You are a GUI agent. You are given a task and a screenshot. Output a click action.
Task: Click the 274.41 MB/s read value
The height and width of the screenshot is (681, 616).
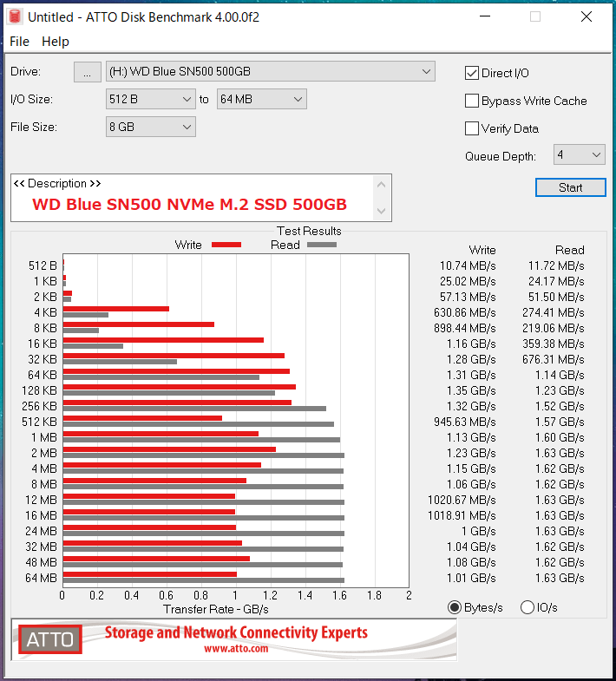[554, 312]
